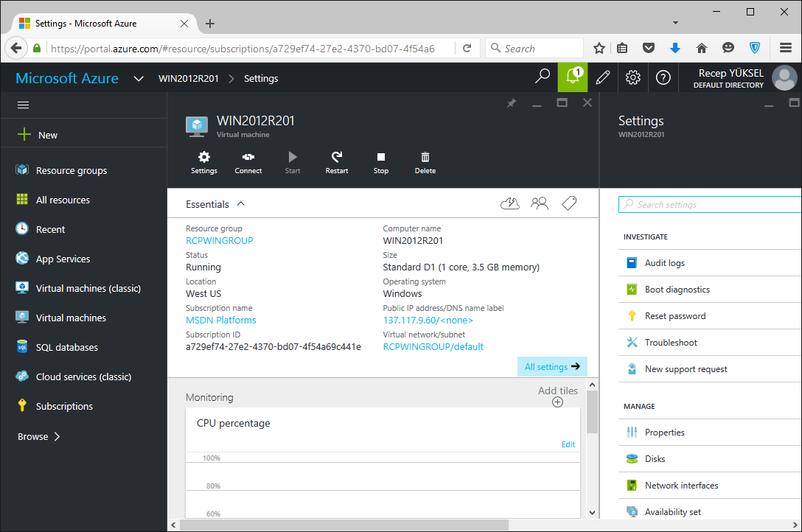Open the VM Settings gear command
This screenshot has height=532, width=802.
click(x=203, y=163)
